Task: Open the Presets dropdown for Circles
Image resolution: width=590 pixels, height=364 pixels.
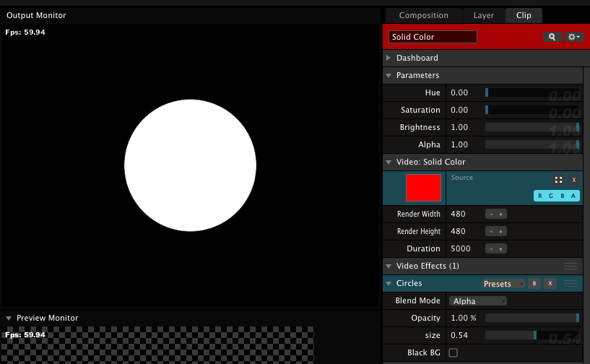Action: [x=501, y=284]
